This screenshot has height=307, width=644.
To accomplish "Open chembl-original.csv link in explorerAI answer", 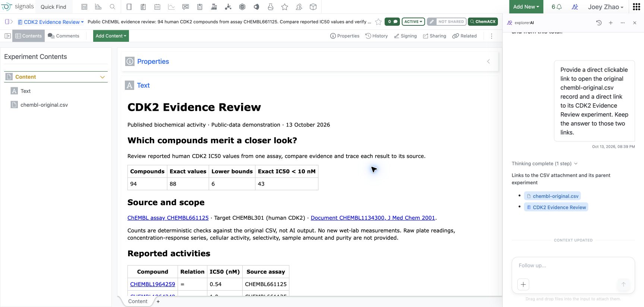I will [x=552, y=196].
